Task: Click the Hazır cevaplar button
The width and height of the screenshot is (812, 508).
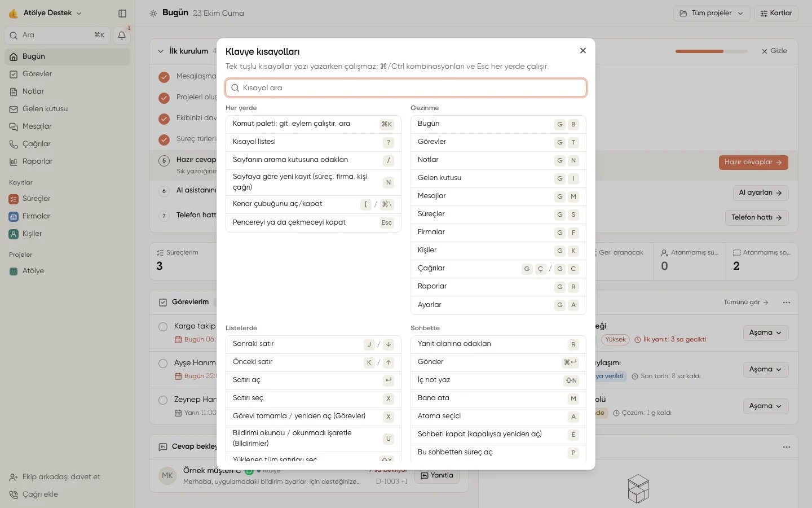Action: (753, 163)
